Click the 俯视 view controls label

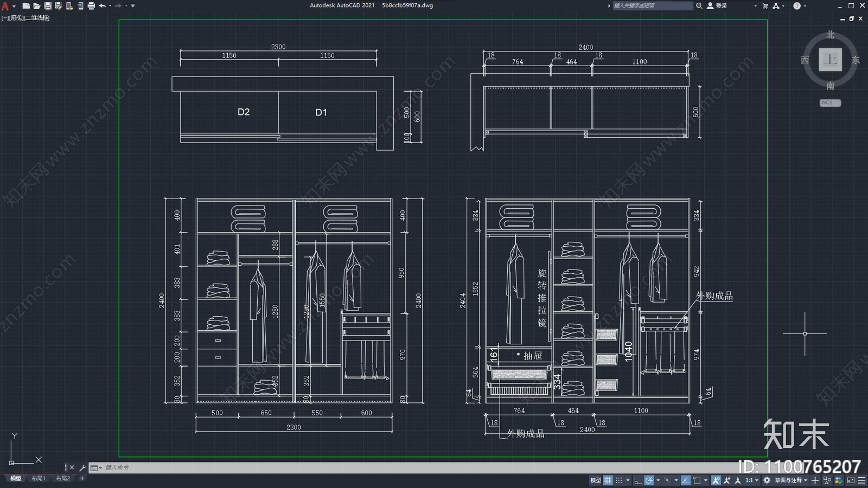point(16,18)
